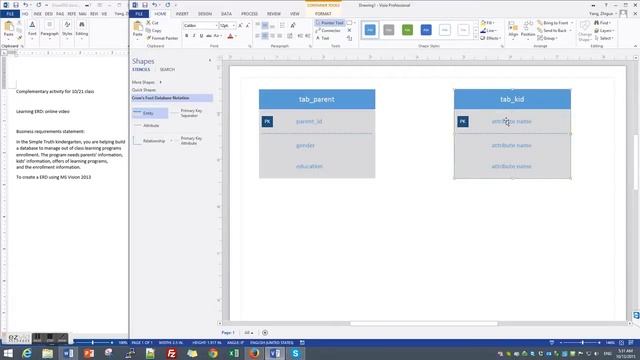Click the Page-1 page tab
This screenshot has height=360, width=640.
(228, 333)
